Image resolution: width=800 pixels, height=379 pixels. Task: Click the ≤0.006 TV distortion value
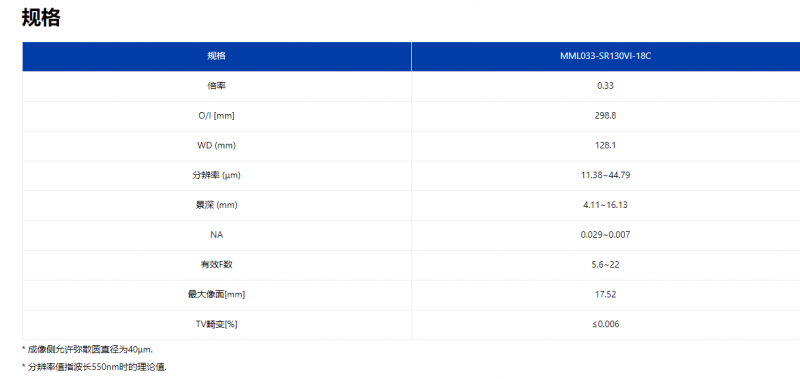[605, 324]
